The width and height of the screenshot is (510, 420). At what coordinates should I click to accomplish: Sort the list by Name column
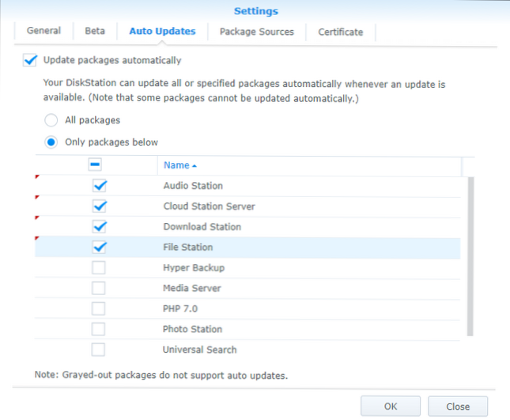(x=177, y=165)
